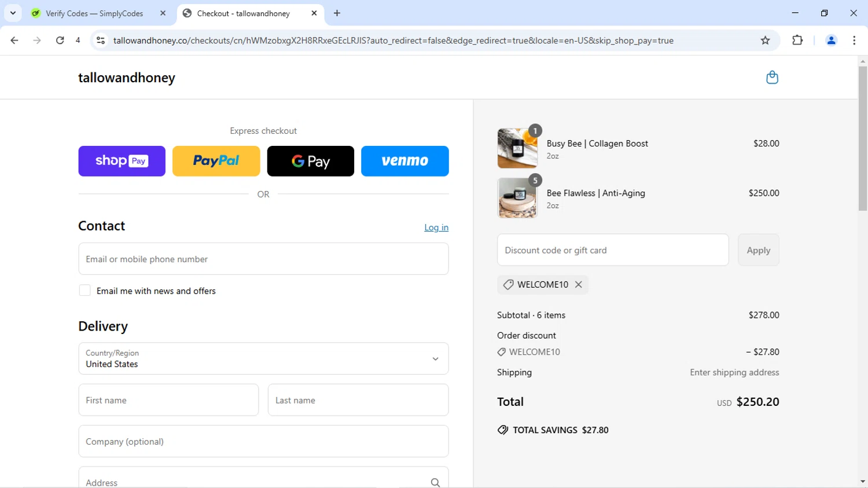Go back to the previous page

click(14, 41)
